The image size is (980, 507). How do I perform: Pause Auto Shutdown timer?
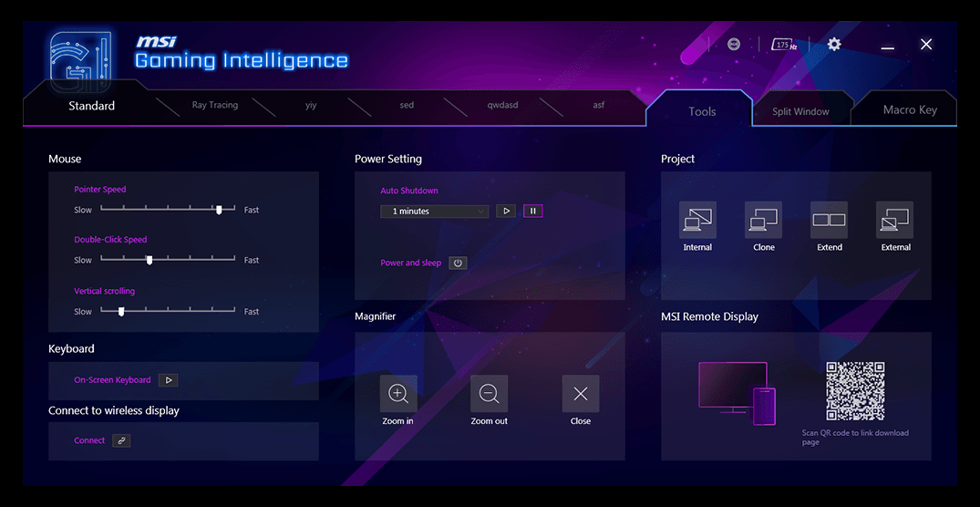(533, 212)
